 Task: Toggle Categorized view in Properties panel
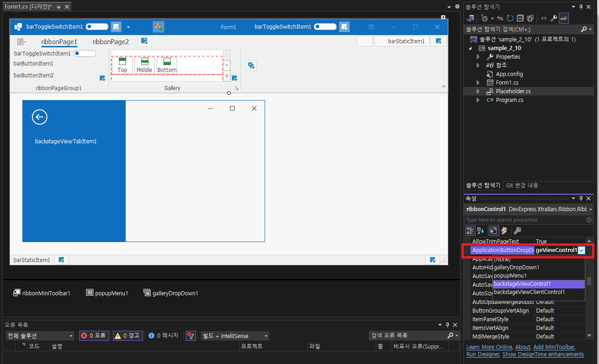coord(471,231)
